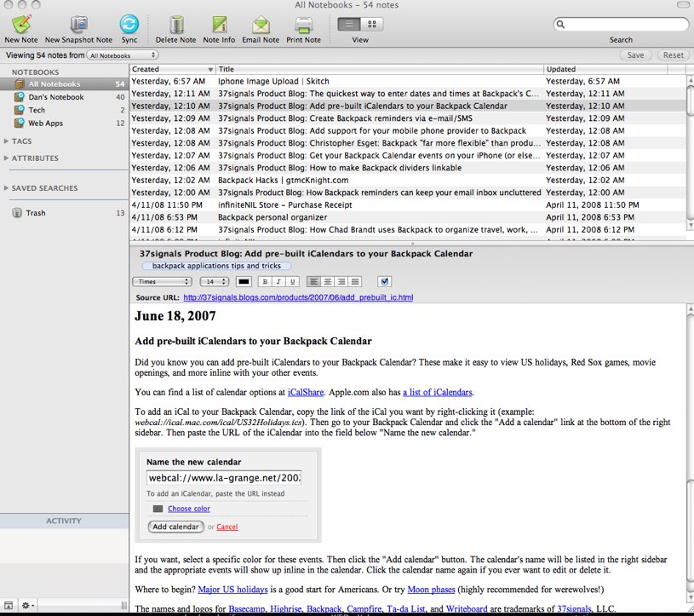Click the gear action menu at bottom left
This screenshot has height=616, width=694.
27,606
